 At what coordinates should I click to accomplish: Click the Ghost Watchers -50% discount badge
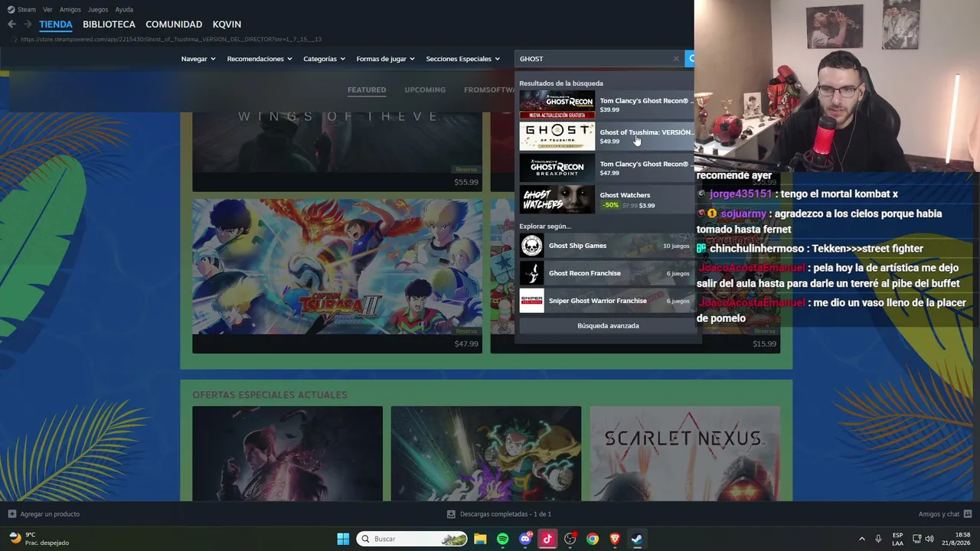(x=610, y=205)
